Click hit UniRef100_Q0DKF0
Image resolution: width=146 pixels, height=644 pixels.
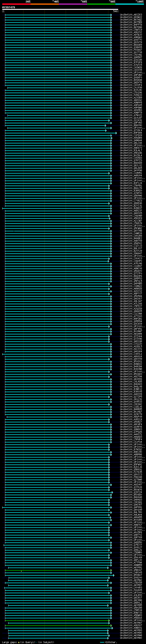coord(131,77)
